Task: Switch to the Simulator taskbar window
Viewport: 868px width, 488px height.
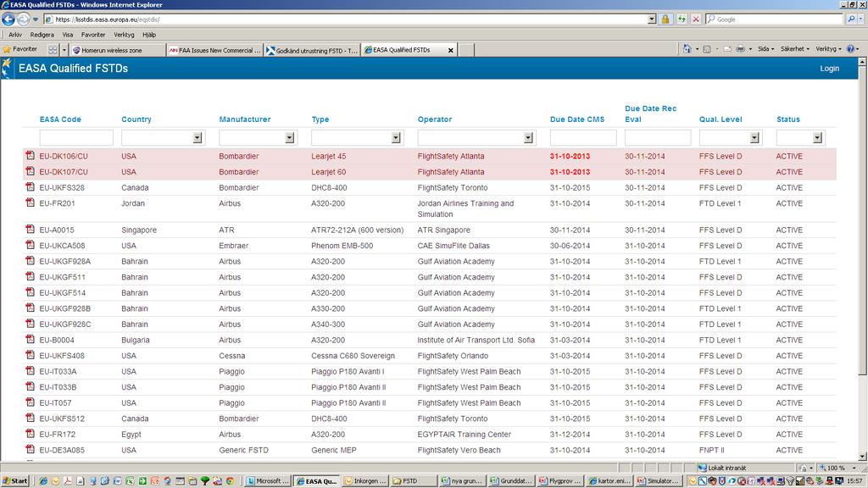Action: (657, 481)
